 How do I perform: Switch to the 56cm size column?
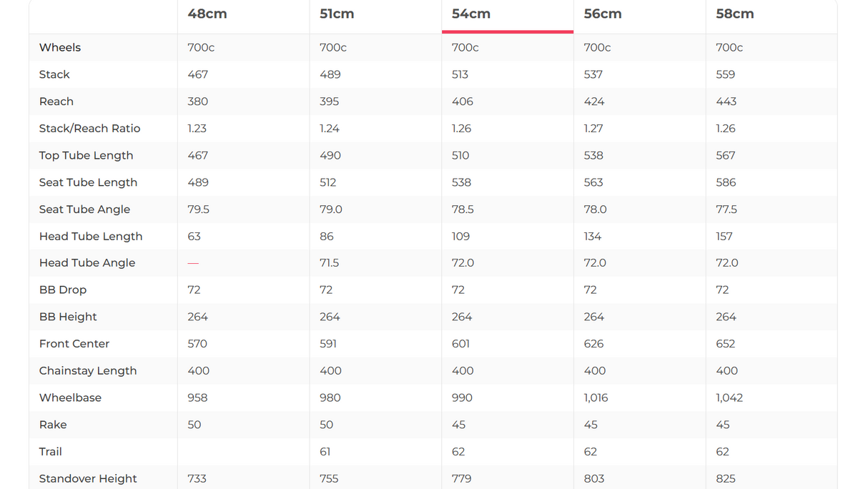603,14
